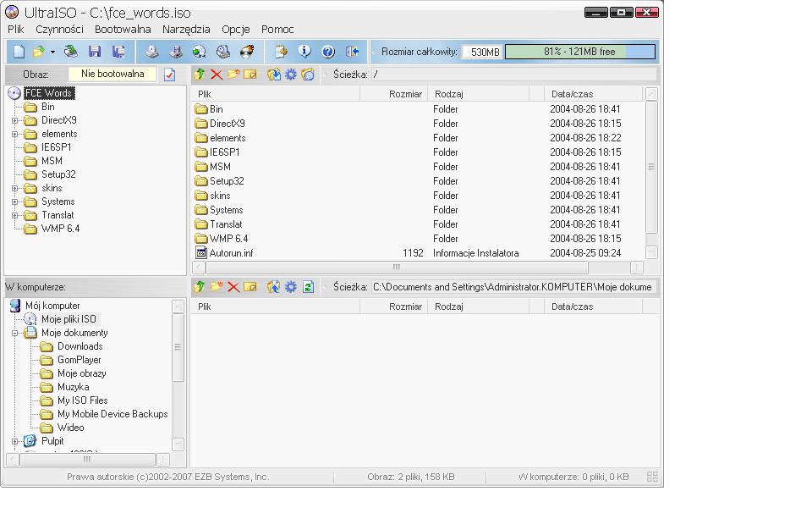The image size is (812, 508).
Task: Expand the elements folder node
Action: (15, 134)
